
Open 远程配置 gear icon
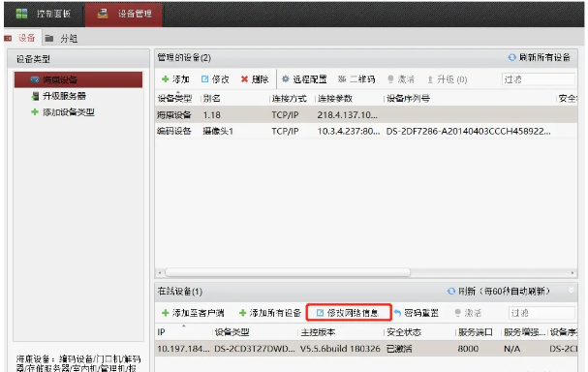(x=286, y=79)
